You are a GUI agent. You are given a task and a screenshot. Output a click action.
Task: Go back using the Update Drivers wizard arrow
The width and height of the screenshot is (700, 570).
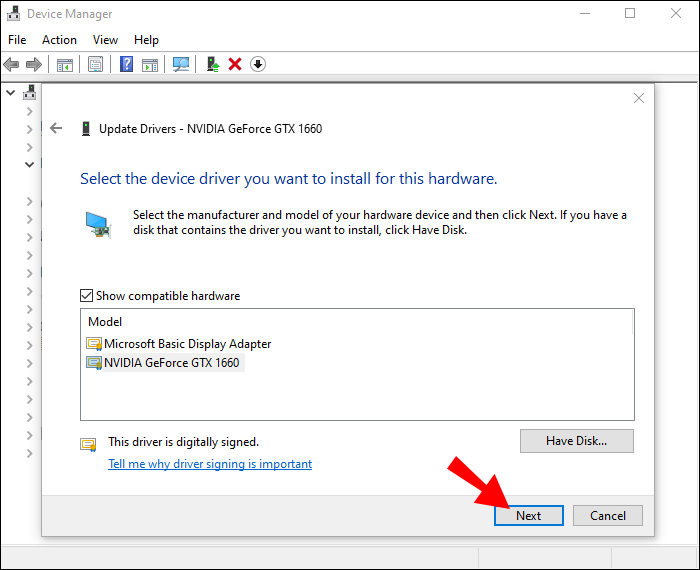(x=56, y=129)
